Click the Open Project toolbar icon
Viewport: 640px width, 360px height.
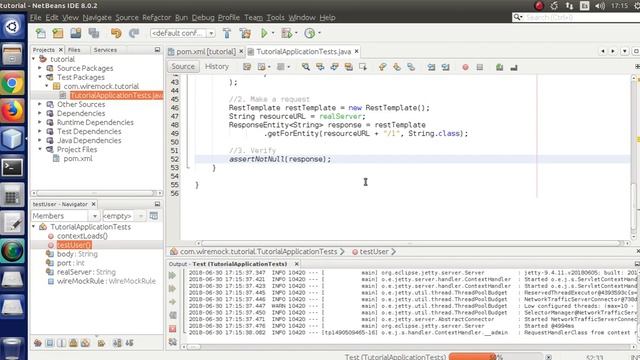click(x=76, y=33)
